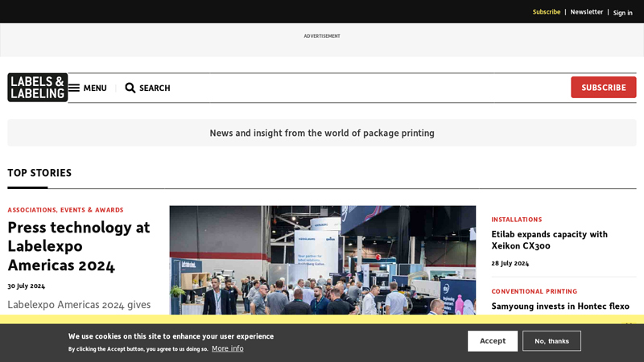Open Etilab expands capacity with Xeikon CX300
This screenshot has width=644, height=362.
click(549, 240)
